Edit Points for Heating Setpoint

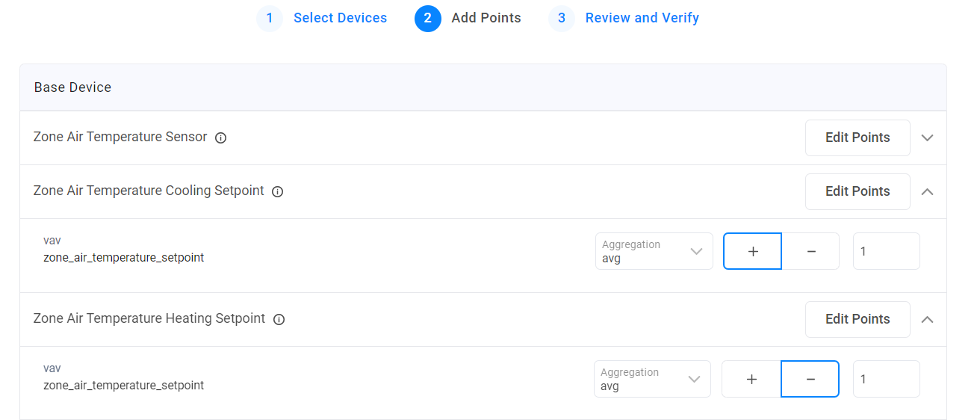857,319
